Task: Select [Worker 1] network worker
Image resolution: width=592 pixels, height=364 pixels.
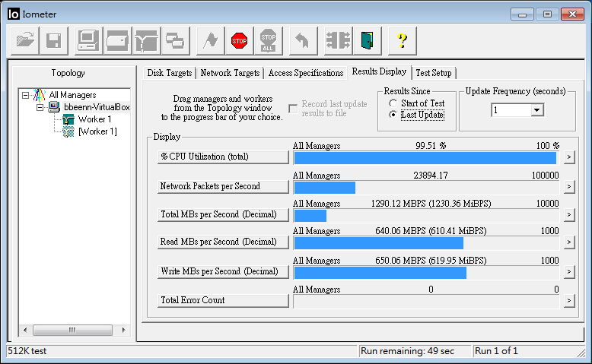Action: coord(97,131)
